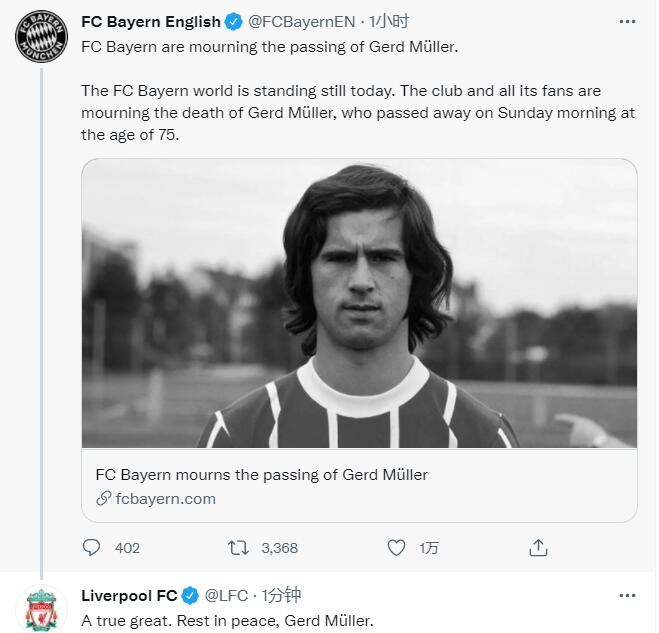Click Liverpool FC verified badge
659x633 pixels.
coord(190,596)
